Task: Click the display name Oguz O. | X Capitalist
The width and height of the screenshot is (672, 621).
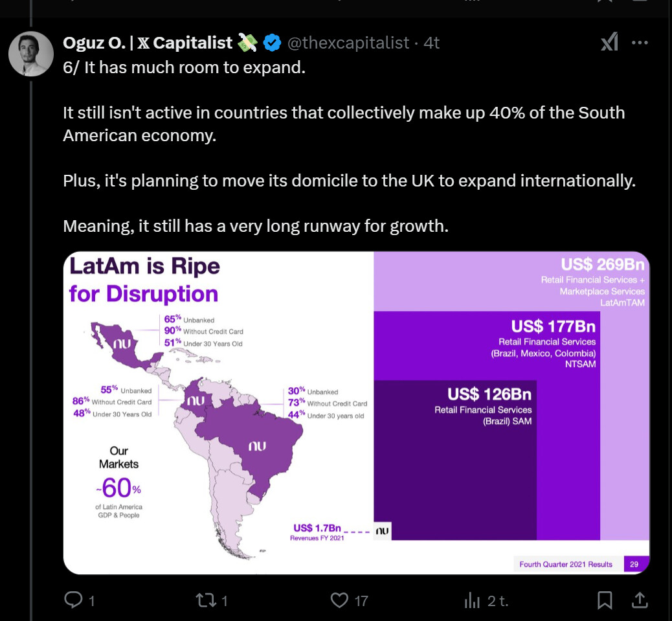Action: (x=148, y=43)
